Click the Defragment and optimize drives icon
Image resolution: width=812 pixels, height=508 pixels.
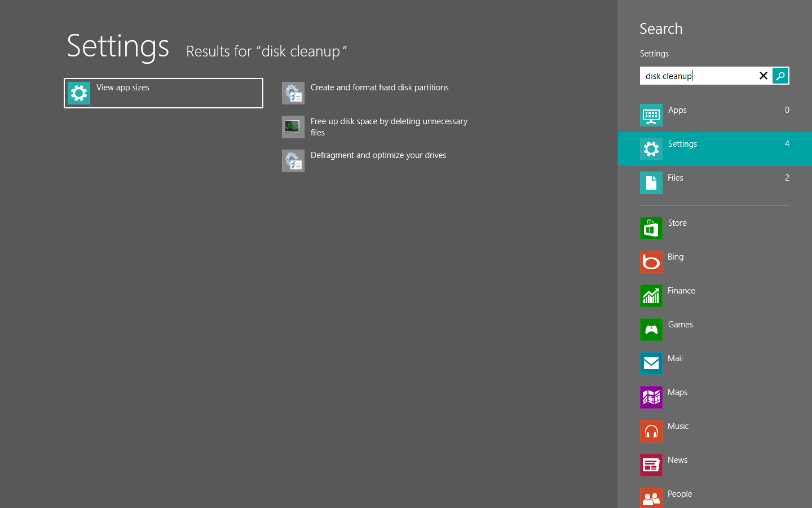(x=293, y=161)
